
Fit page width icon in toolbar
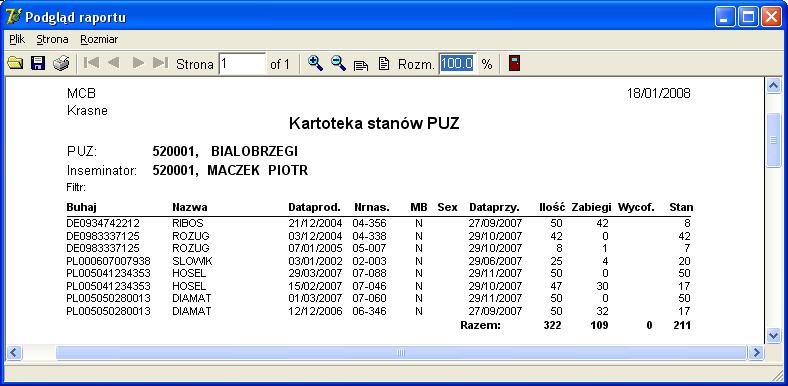tap(361, 64)
